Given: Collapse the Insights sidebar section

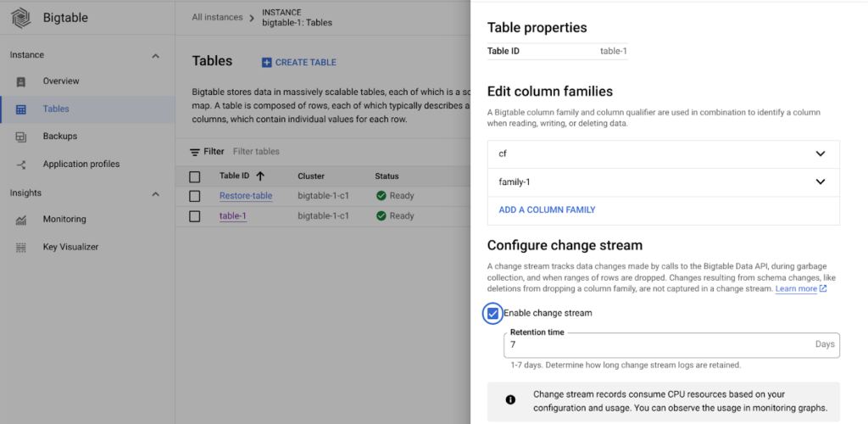Looking at the screenshot, I should pyautogui.click(x=155, y=194).
